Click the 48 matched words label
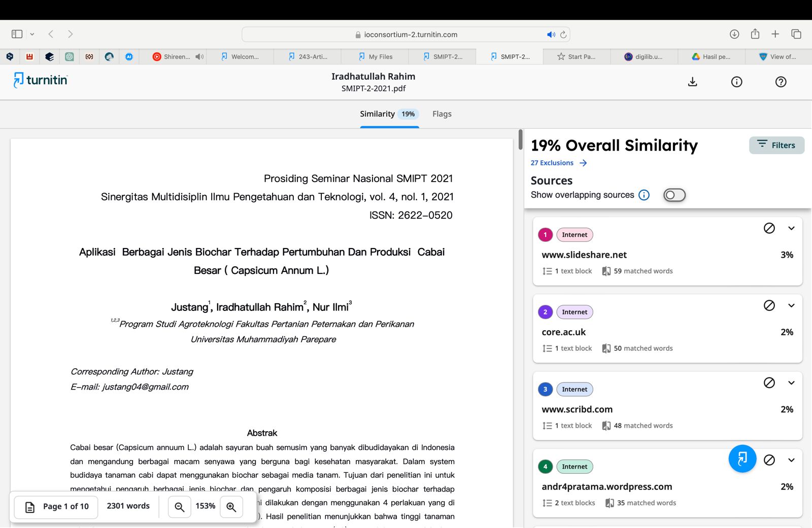812x528 pixels. click(643, 426)
